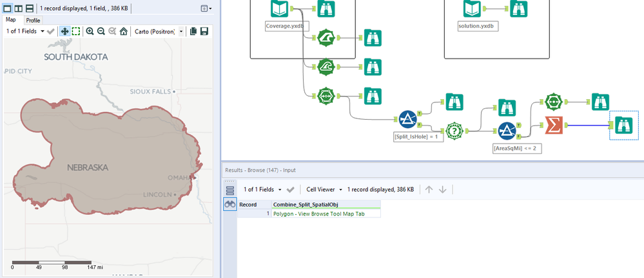Copy map image to clipboard icon
644x278 pixels.
pyautogui.click(x=193, y=31)
